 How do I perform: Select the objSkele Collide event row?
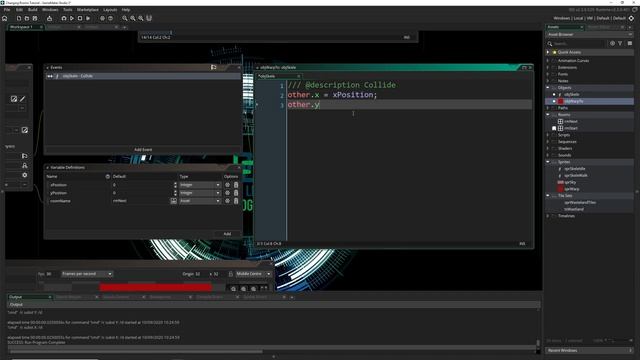[143, 76]
